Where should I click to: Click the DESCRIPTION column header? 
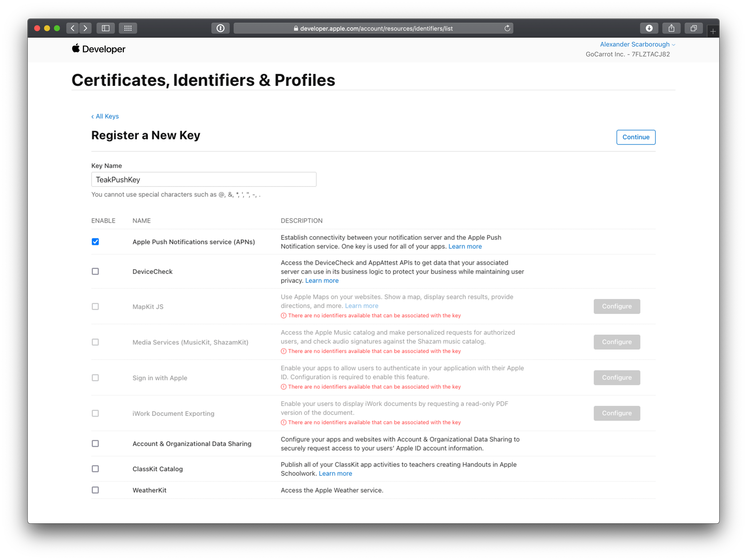(x=301, y=221)
